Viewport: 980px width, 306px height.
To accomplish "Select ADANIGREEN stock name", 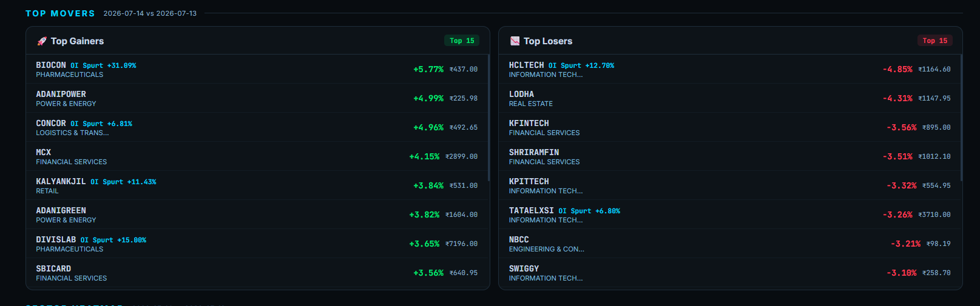I will [61, 211].
